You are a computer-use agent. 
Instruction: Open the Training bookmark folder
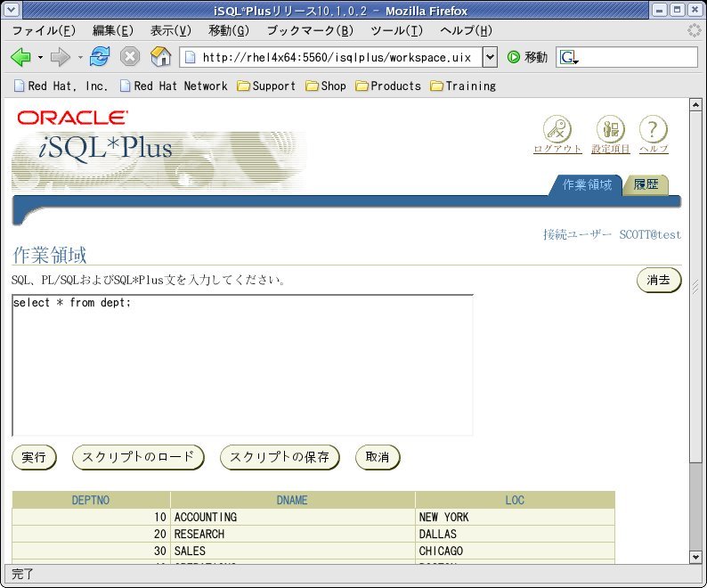click(463, 86)
